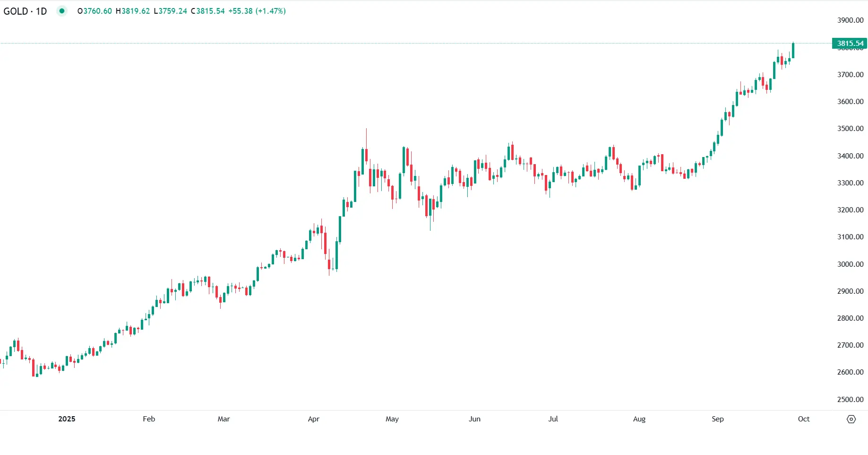Click the Apr label on time axis
This screenshot has height=455, width=868.
(314, 419)
